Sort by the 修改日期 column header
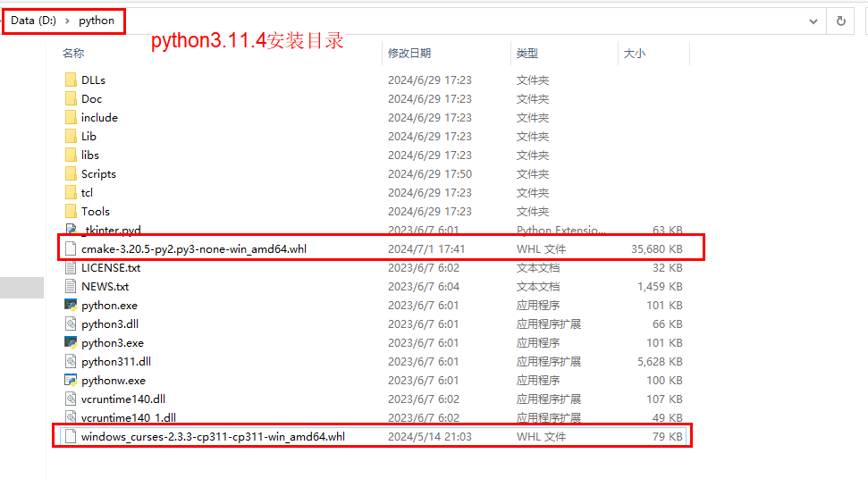 (x=409, y=54)
